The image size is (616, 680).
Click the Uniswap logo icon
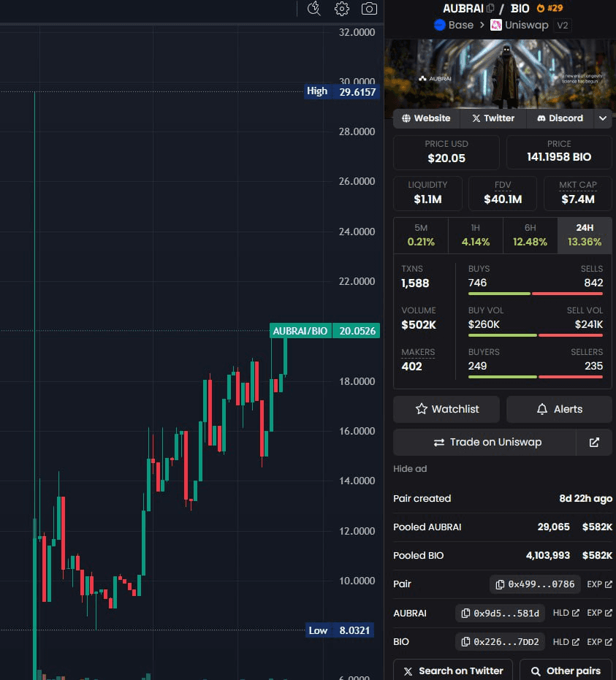point(496,25)
